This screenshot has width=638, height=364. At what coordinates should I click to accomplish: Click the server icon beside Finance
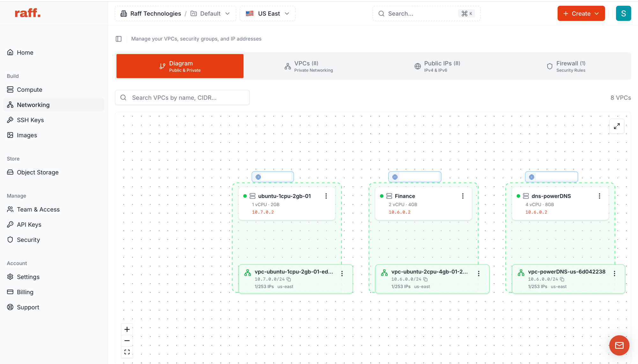click(x=389, y=196)
